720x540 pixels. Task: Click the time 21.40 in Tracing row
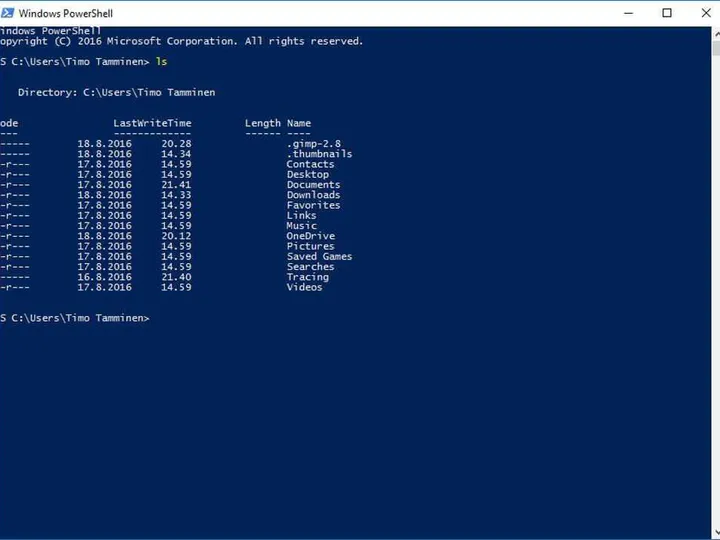[176, 277]
